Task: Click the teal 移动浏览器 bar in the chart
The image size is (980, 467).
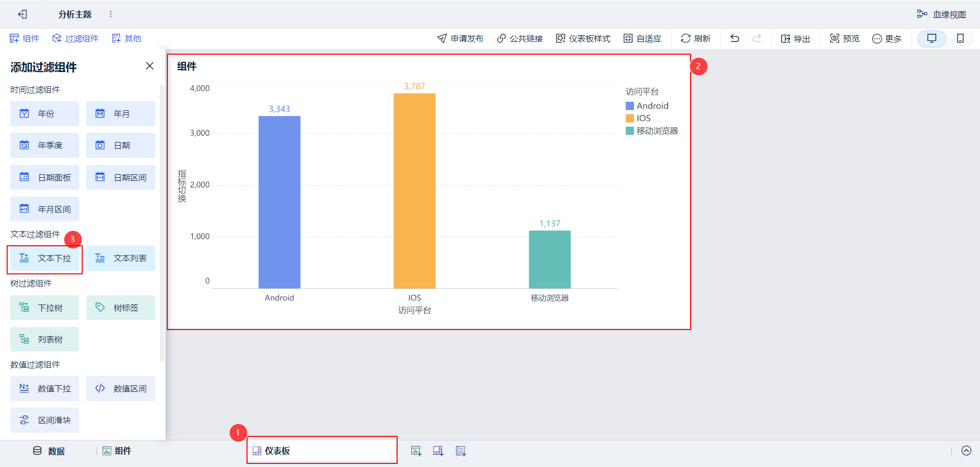Action: point(550,260)
